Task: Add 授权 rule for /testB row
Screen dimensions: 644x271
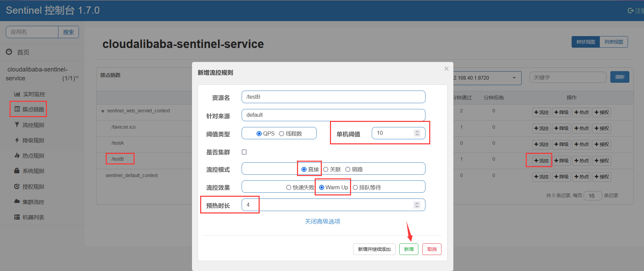Action: click(602, 161)
